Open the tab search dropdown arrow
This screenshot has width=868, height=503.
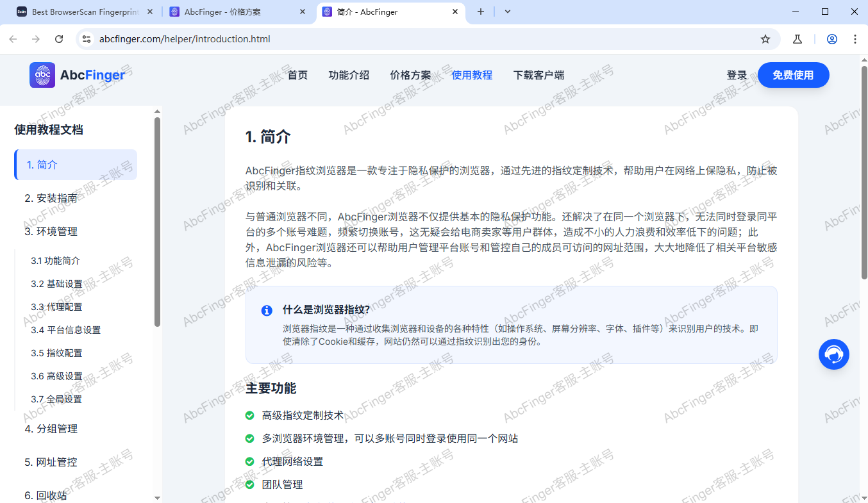[507, 12]
